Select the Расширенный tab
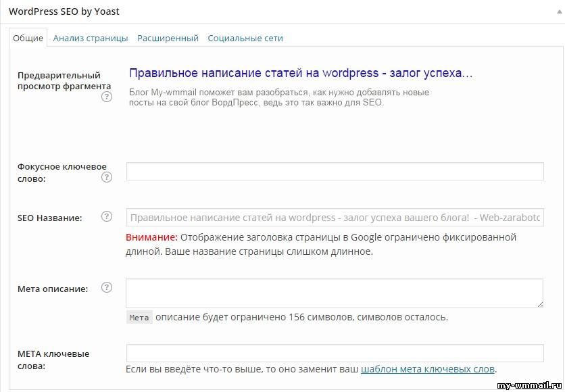Image resolution: width=565 pixels, height=392 pixels. click(x=168, y=38)
